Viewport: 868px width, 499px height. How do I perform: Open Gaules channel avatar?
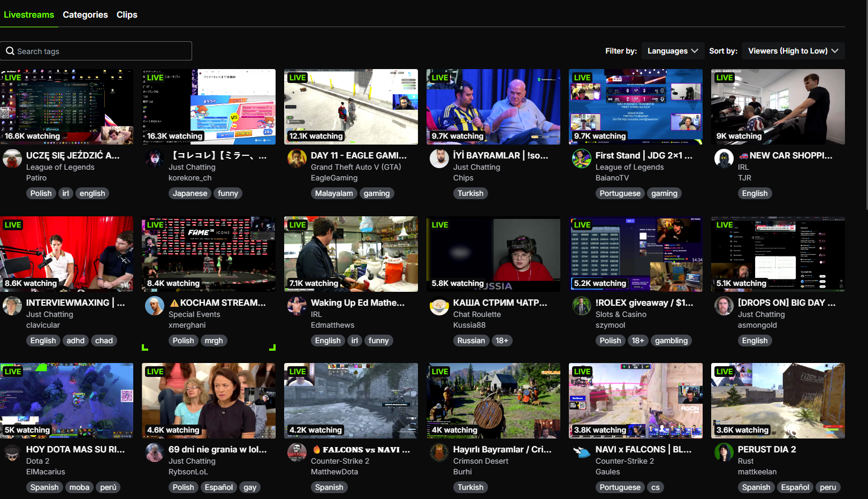(582, 453)
